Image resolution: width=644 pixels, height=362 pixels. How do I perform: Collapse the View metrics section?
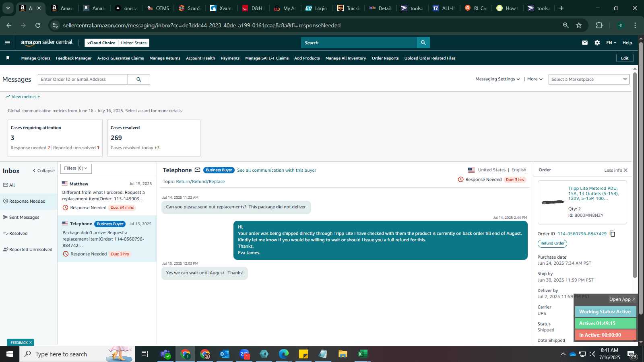point(23,97)
